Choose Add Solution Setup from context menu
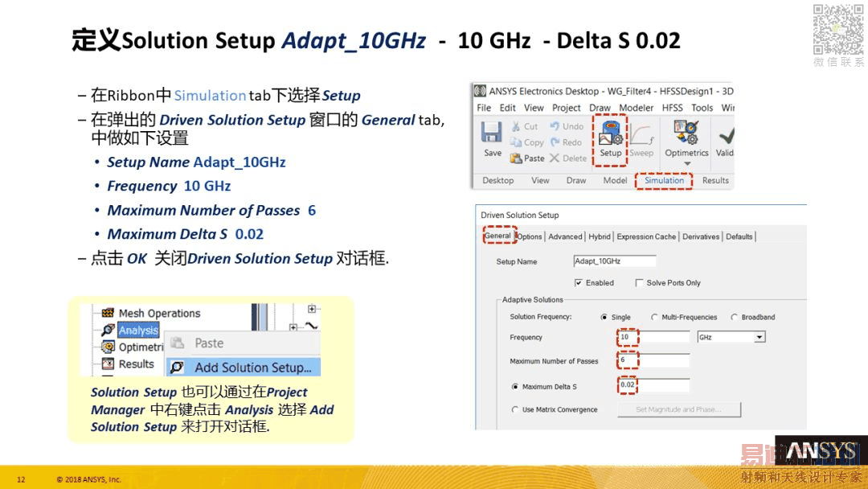 coord(243,368)
